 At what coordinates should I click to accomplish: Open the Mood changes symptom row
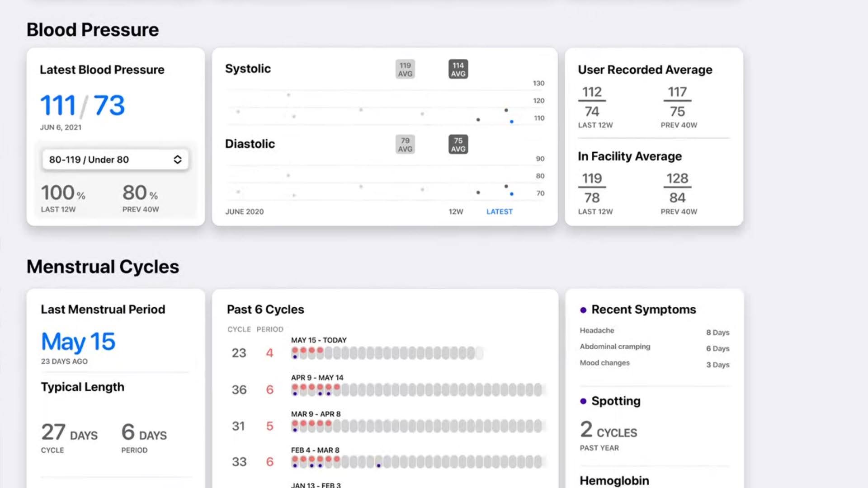pos(655,364)
